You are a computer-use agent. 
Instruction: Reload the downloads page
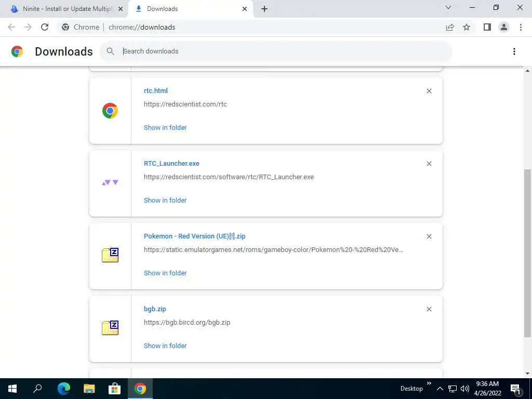(45, 27)
